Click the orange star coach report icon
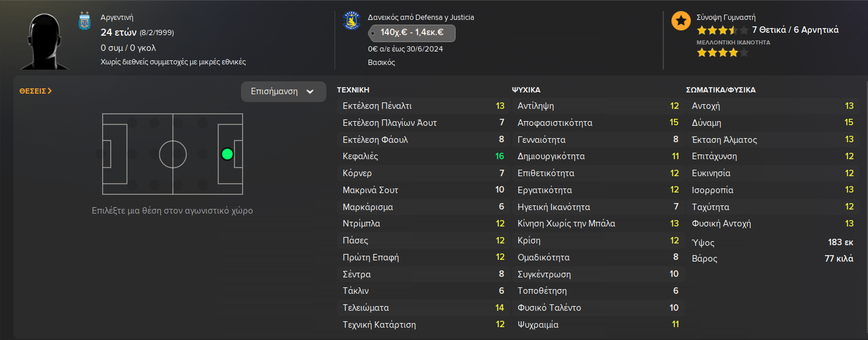 tap(680, 21)
